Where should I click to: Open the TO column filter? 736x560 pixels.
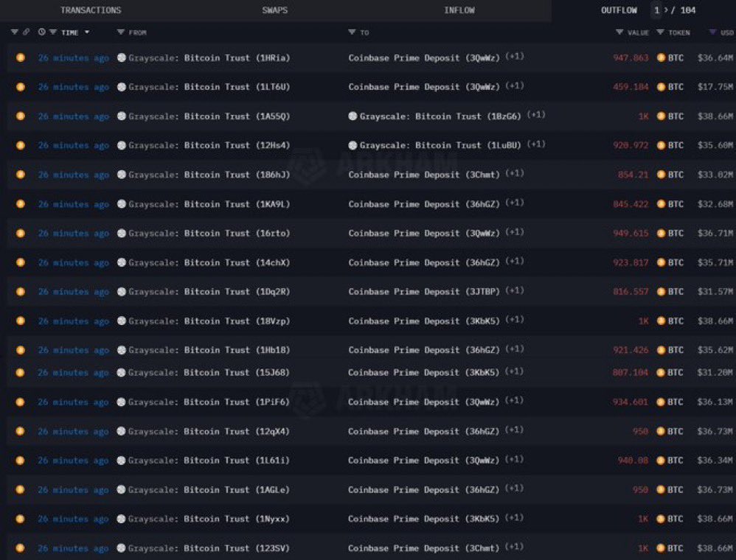pos(352,32)
